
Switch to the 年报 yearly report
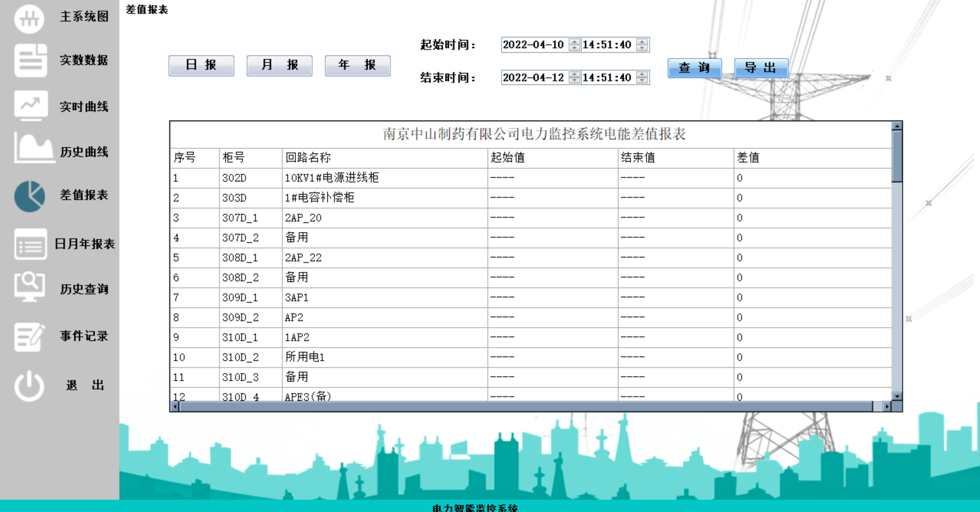click(x=357, y=65)
